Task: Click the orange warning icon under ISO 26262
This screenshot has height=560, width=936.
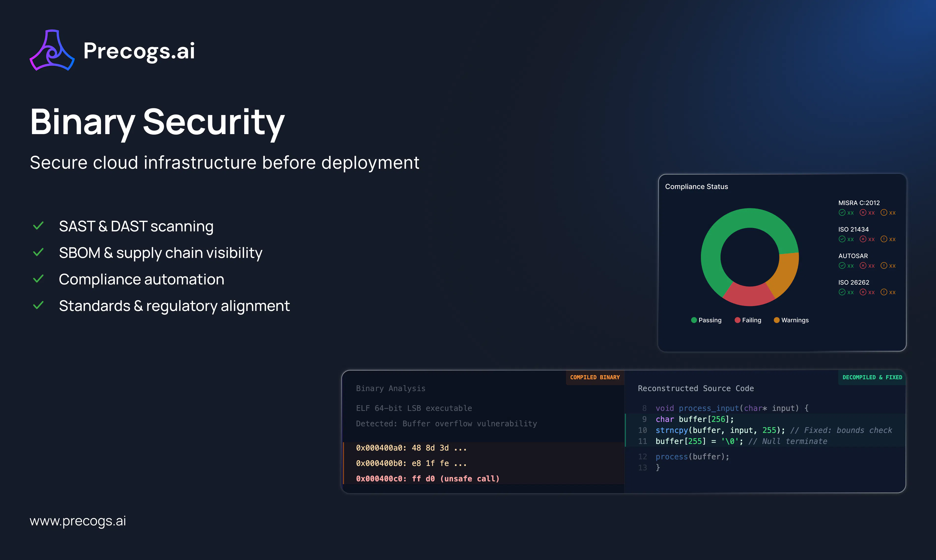Action: [883, 292]
